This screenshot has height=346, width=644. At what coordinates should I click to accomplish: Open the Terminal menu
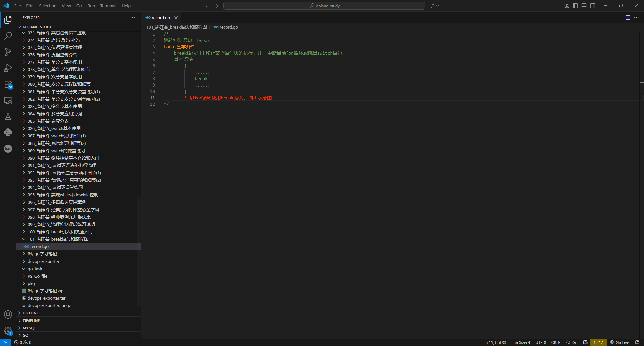[x=108, y=6]
